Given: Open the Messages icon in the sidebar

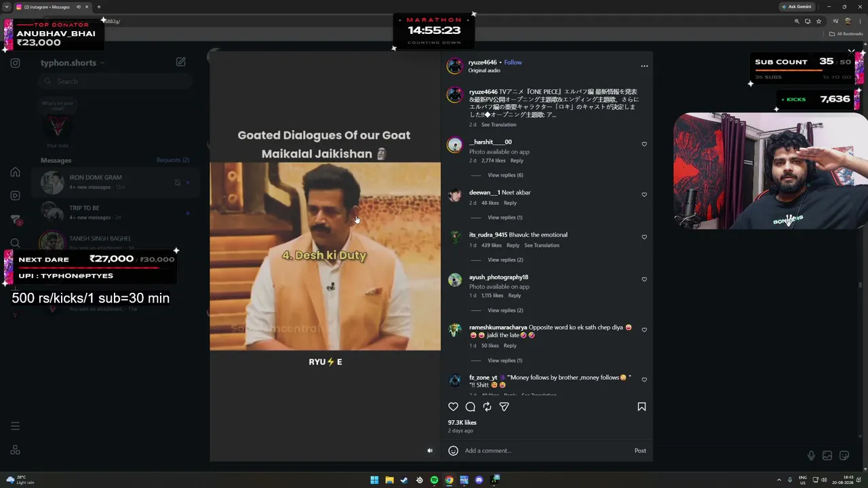Looking at the screenshot, I should (15, 220).
